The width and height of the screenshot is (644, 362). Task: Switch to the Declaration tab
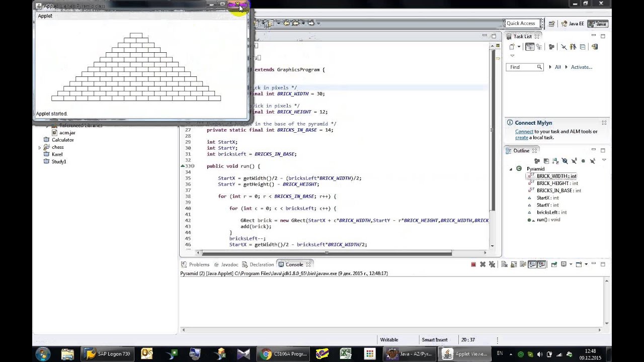[x=258, y=264]
